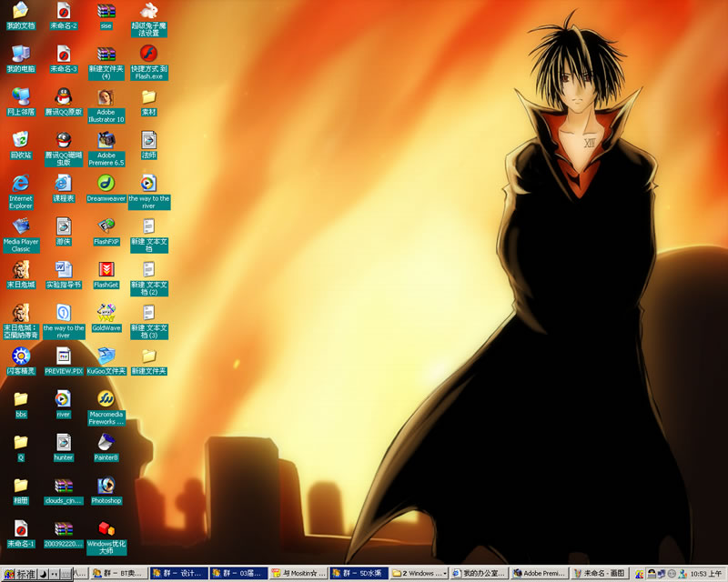Toggle the moon half/full-width IME switch

[43, 574]
